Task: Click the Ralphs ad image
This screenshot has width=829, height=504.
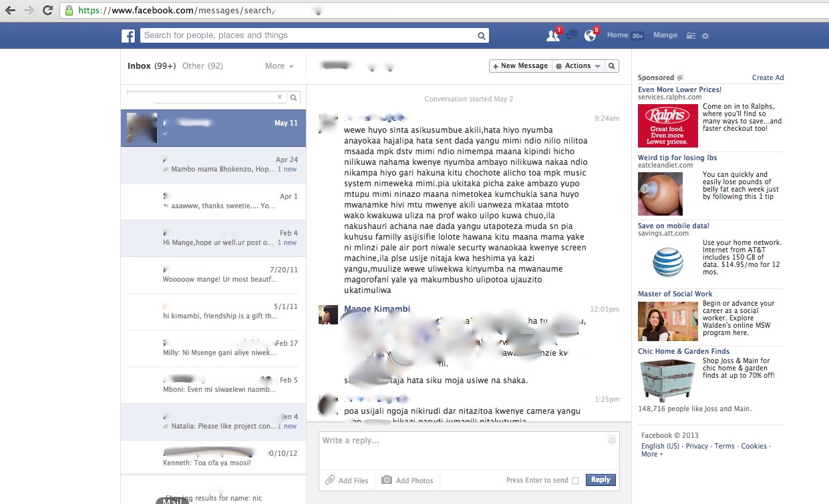Action: point(668,125)
